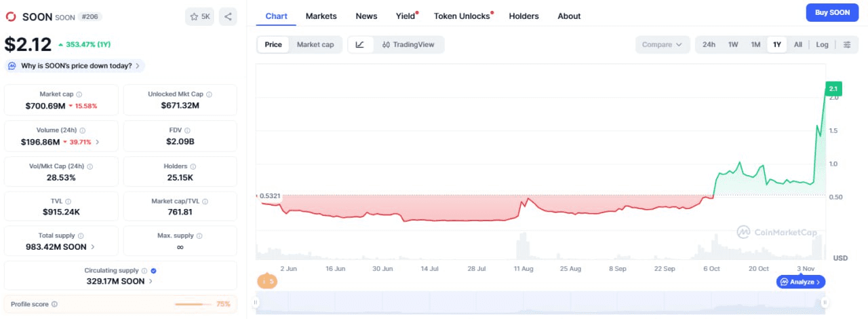Click the AI icon beside price question
The image size is (868, 319).
click(x=12, y=66)
